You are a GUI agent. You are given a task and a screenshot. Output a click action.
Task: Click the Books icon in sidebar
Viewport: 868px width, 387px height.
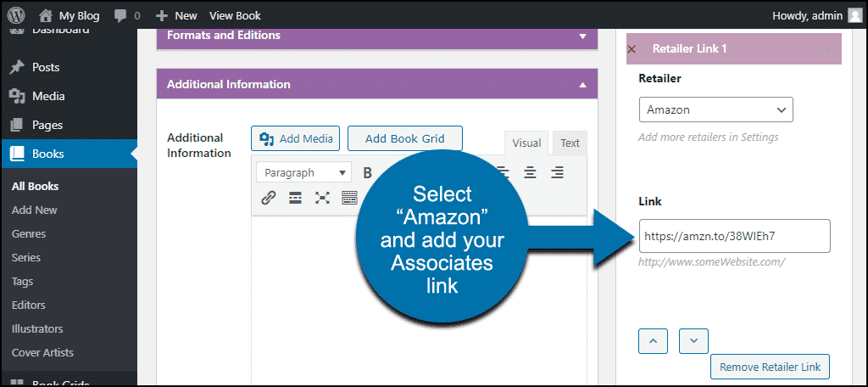(17, 154)
